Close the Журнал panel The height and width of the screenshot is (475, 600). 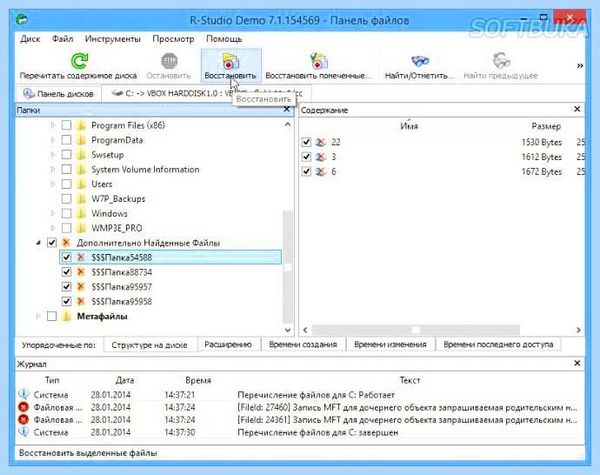[x=577, y=363]
